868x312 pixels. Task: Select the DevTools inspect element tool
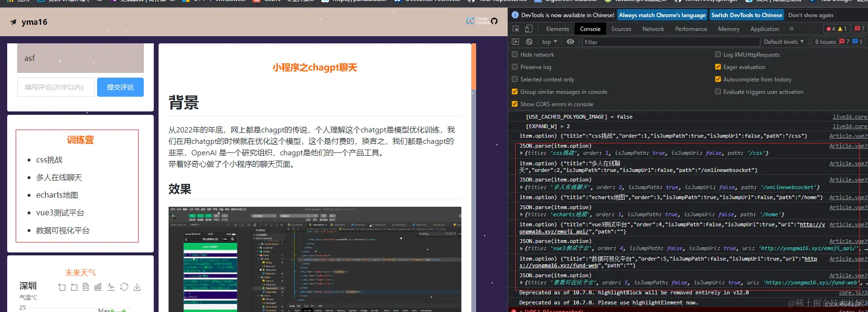coord(516,29)
